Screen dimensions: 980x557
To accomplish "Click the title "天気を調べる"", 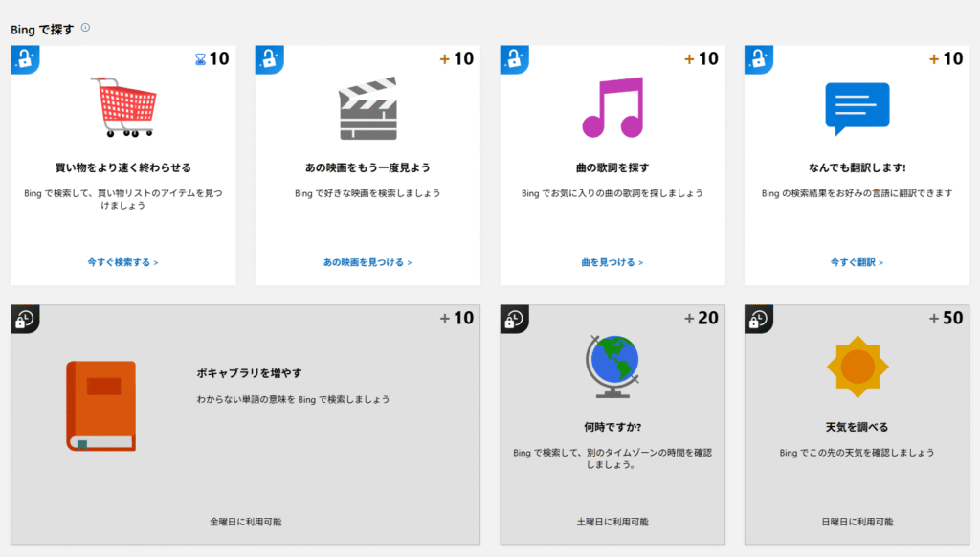I will pos(857,427).
